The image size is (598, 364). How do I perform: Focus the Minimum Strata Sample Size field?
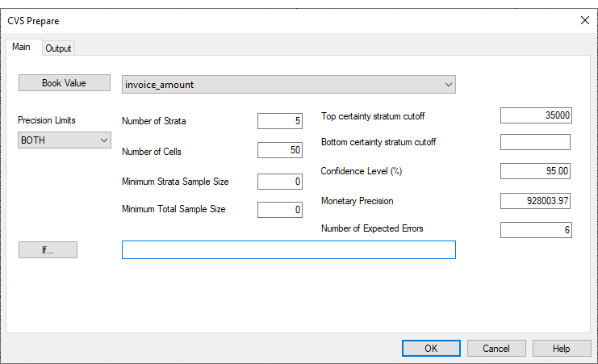279,182
